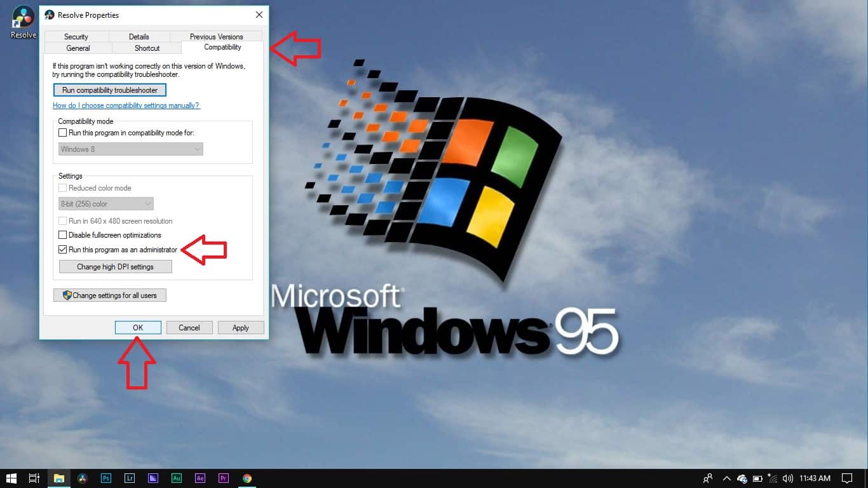
Task: Click the 'Run in 640 x 480 screen resolution' checkbox
Action: pyautogui.click(x=62, y=221)
